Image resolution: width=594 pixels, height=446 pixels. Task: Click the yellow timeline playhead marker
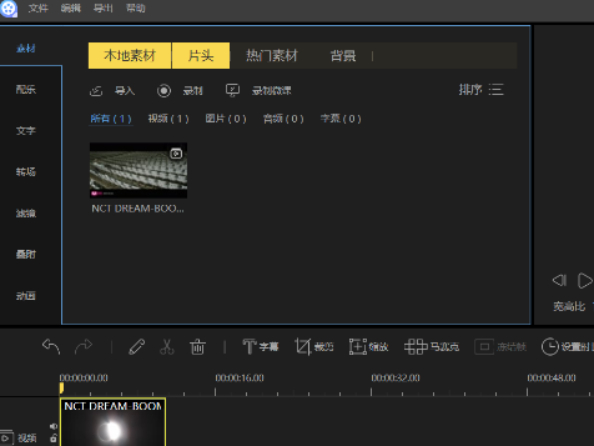click(61, 388)
